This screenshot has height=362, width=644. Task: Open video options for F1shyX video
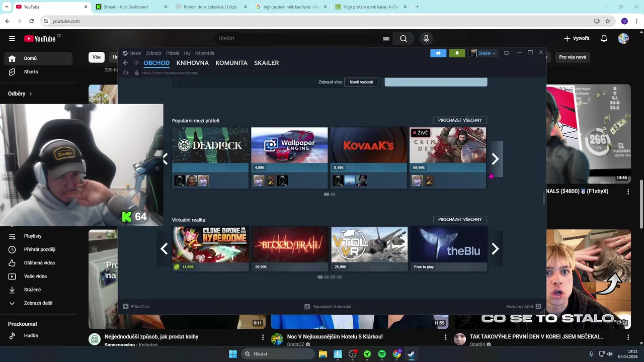pos(628,192)
